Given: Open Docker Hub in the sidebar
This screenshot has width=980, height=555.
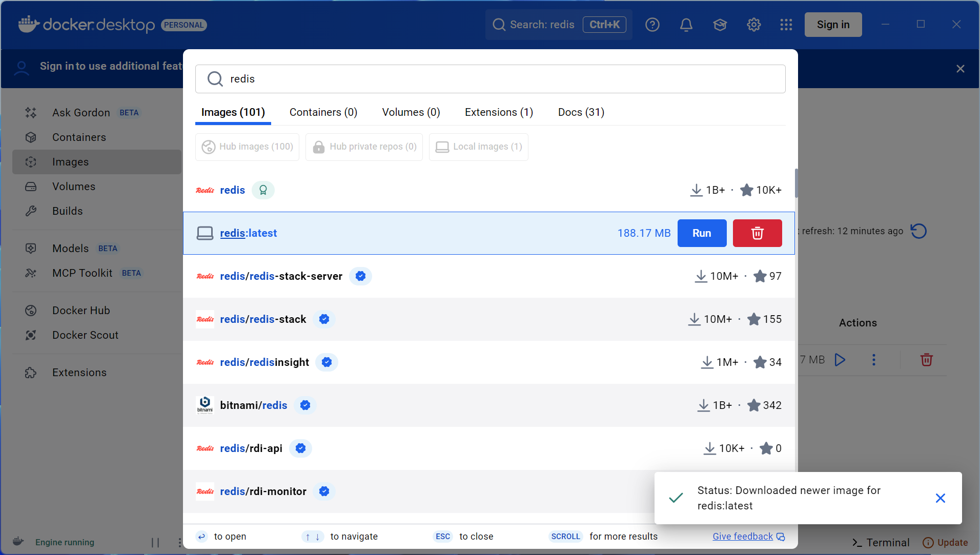Looking at the screenshot, I should point(97,311).
